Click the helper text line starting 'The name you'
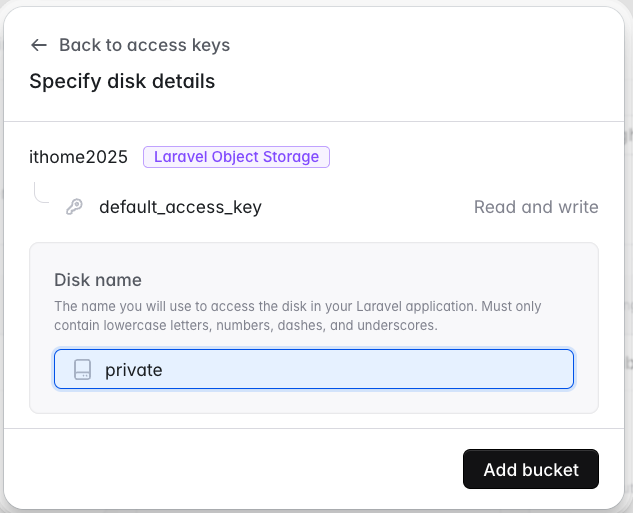Screen dimensions: 633x513 (297, 306)
